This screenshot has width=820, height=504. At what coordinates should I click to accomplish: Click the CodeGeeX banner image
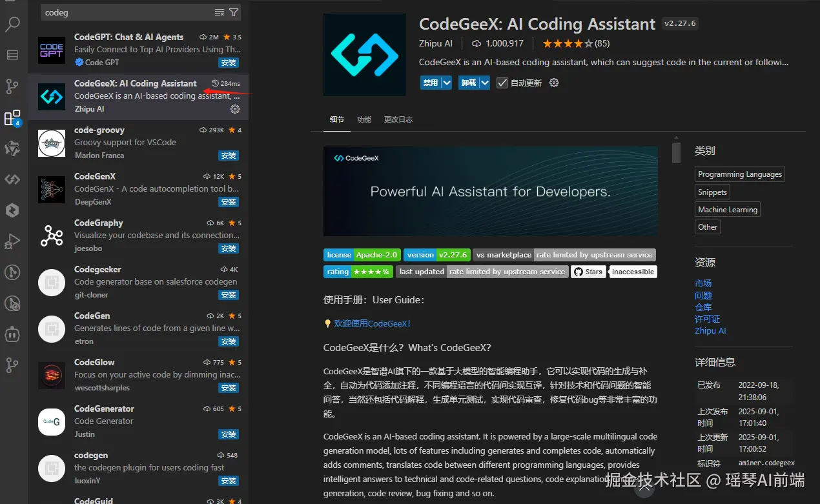(491, 191)
